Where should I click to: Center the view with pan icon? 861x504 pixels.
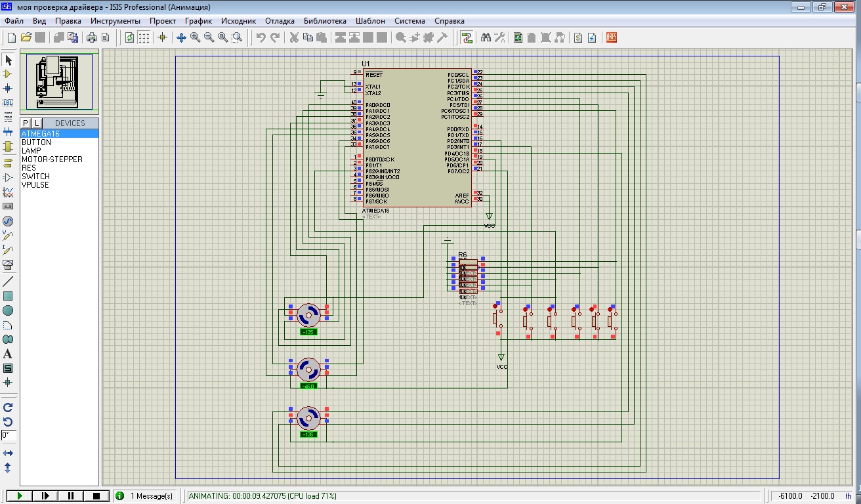pyautogui.click(x=181, y=37)
